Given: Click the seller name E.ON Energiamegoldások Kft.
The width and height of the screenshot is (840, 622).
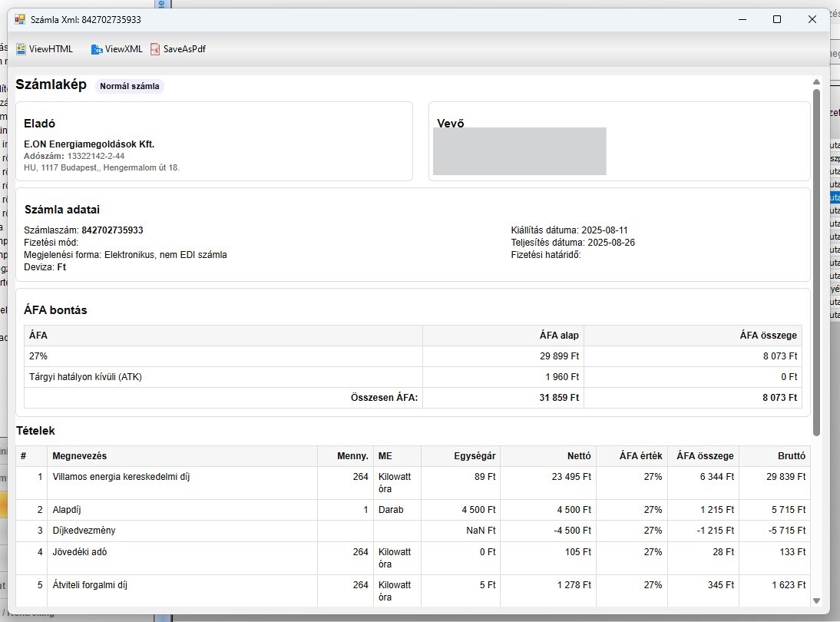Looking at the screenshot, I should (89, 144).
